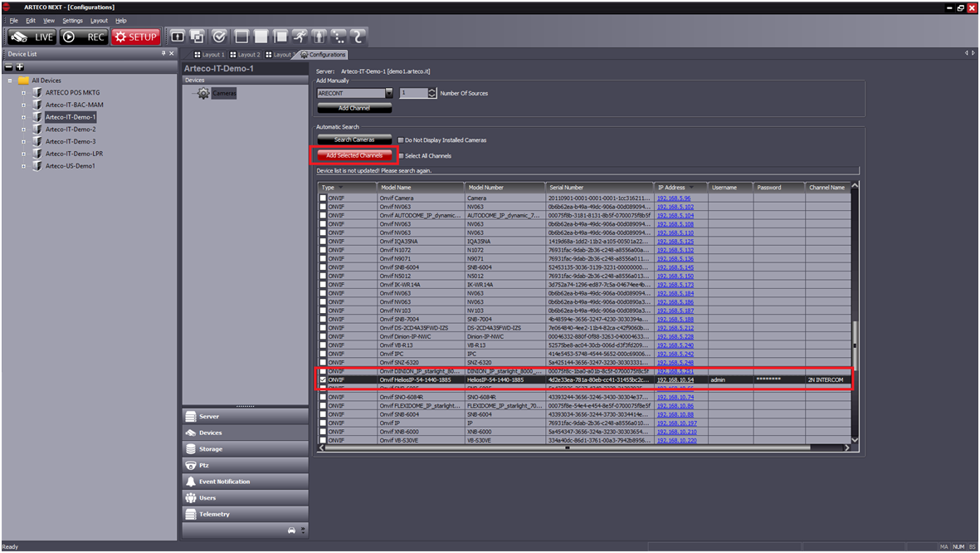
Task: Collapse the All Devices tree
Action: (10, 81)
